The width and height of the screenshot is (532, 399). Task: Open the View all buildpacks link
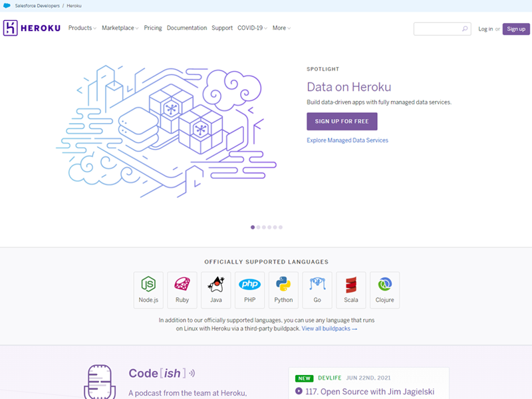tap(329, 329)
